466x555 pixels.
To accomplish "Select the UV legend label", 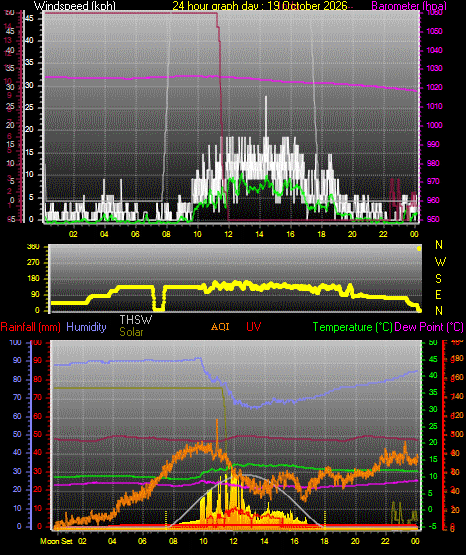I will pos(254,326).
